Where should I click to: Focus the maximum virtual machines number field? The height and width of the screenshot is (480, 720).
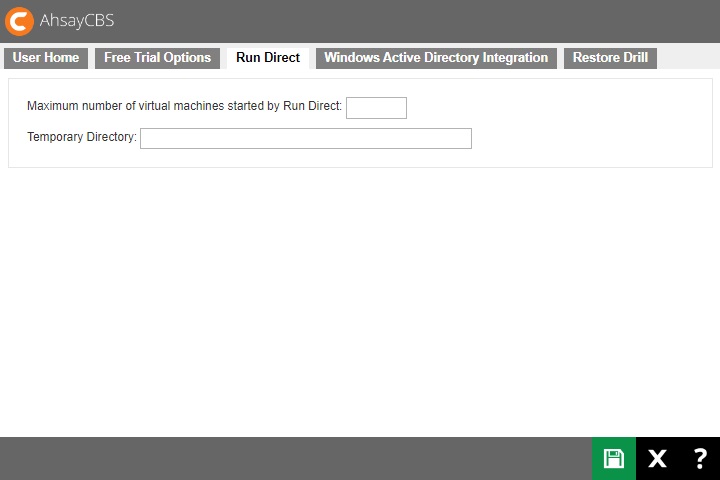[376, 108]
